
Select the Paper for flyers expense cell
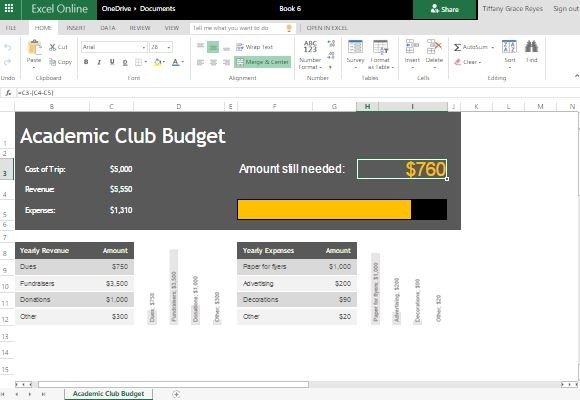[275, 266]
